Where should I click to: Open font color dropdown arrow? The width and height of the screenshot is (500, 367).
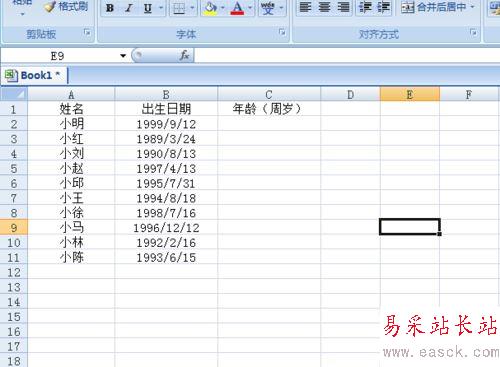point(250,8)
